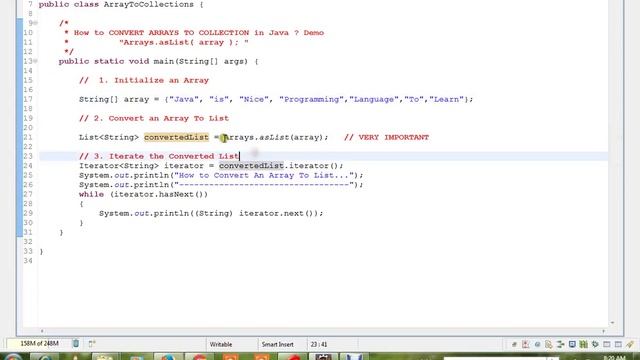Click the highlighted 'convertedList' on line 21
Viewport: 640px width, 360px height.
click(176, 138)
